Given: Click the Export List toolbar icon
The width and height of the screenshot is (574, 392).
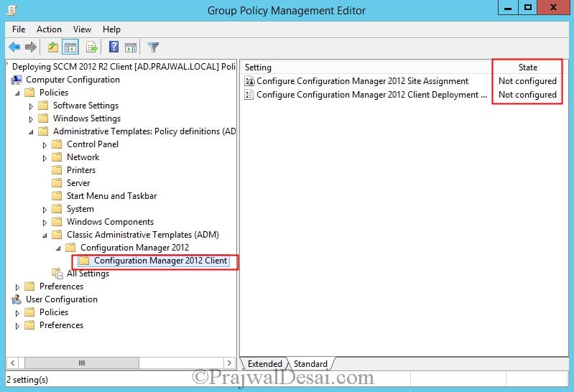Looking at the screenshot, I should point(91,47).
